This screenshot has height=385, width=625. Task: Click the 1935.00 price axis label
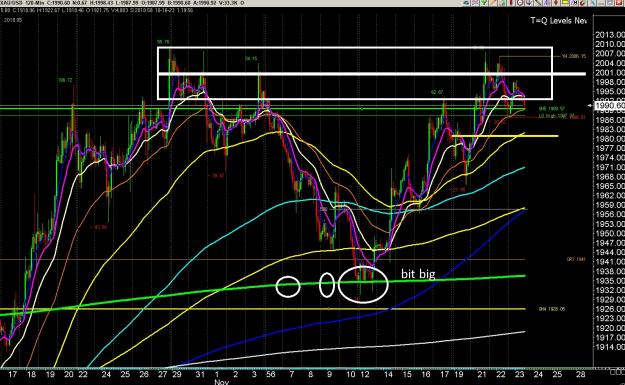610,281
